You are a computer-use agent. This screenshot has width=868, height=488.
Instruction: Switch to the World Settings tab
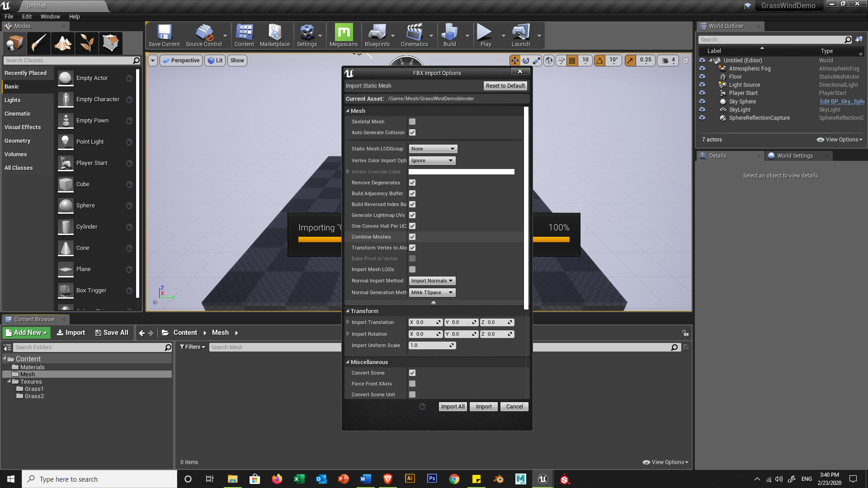click(x=794, y=156)
